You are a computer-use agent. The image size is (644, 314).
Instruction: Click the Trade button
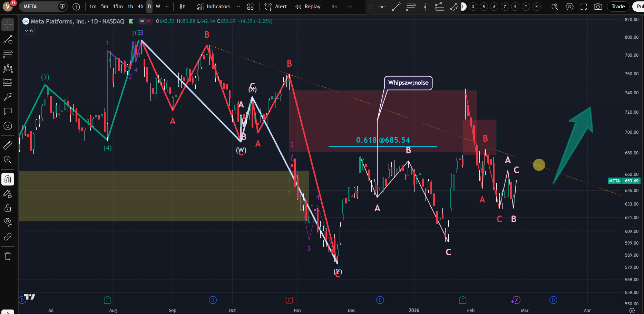(x=618, y=7)
